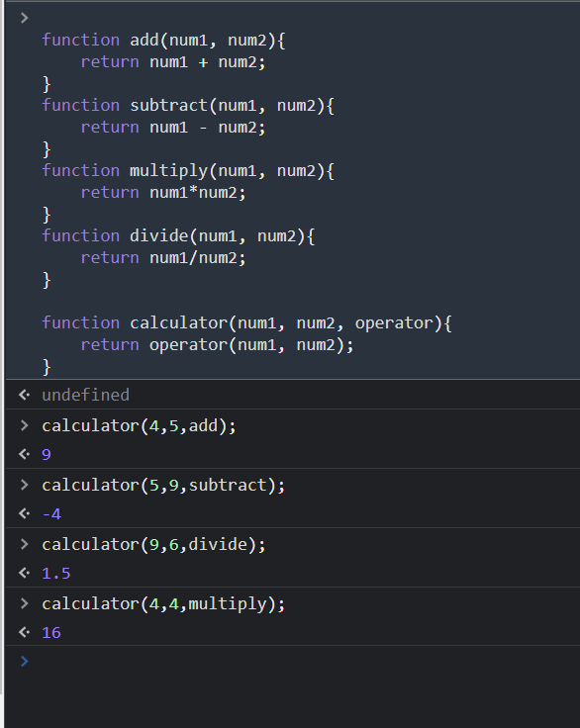580x728 pixels.
Task: Click the input chevron above function add
Action: 25,18
